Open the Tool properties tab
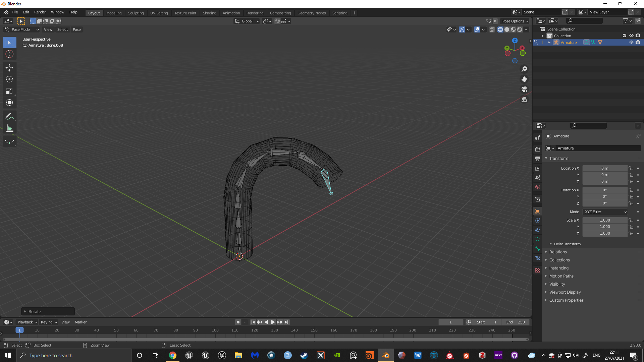644x362 pixels. point(538,137)
